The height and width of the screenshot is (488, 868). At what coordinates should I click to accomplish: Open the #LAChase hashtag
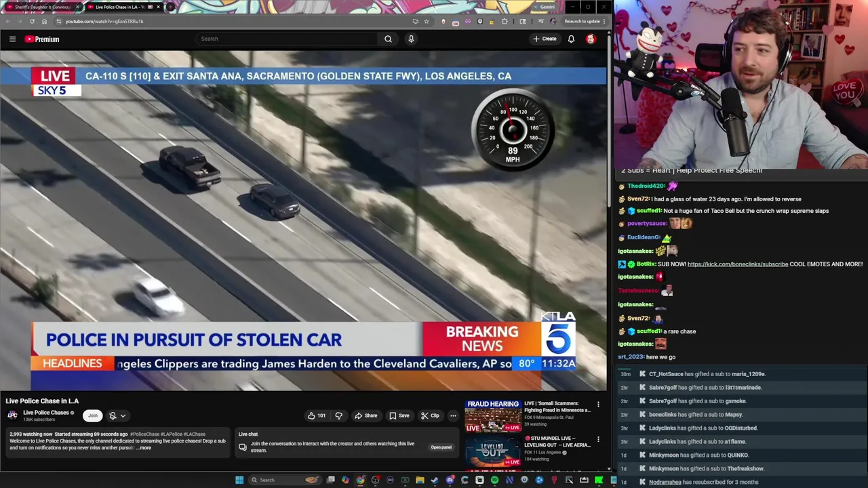click(195, 434)
